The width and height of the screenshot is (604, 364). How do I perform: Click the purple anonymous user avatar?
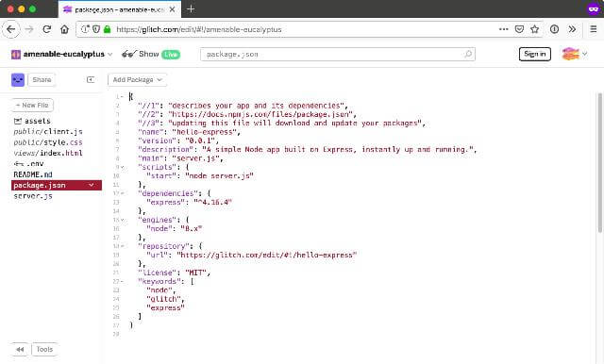click(x=18, y=79)
